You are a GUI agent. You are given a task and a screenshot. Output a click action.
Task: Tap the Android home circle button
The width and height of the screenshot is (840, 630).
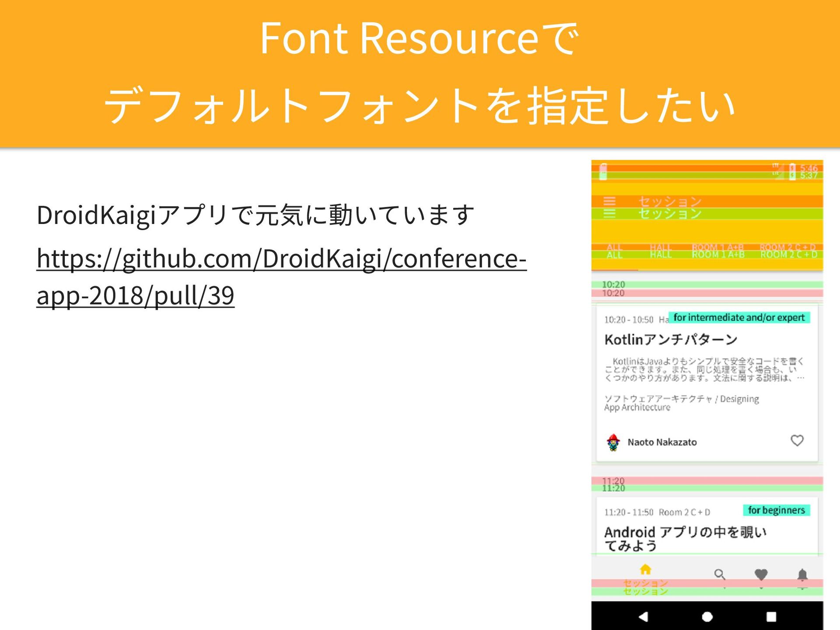pyautogui.click(x=707, y=616)
